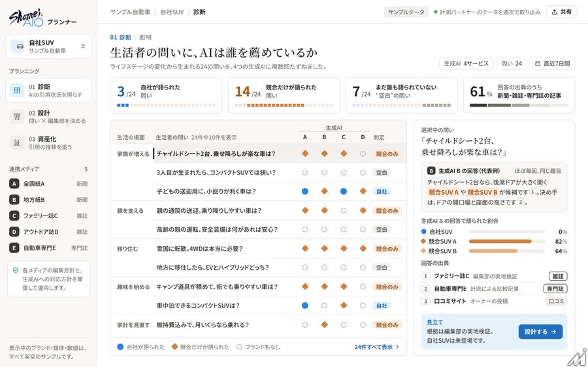
Task: Click the 競合SUV A 82% bar
Action: [506, 242]
